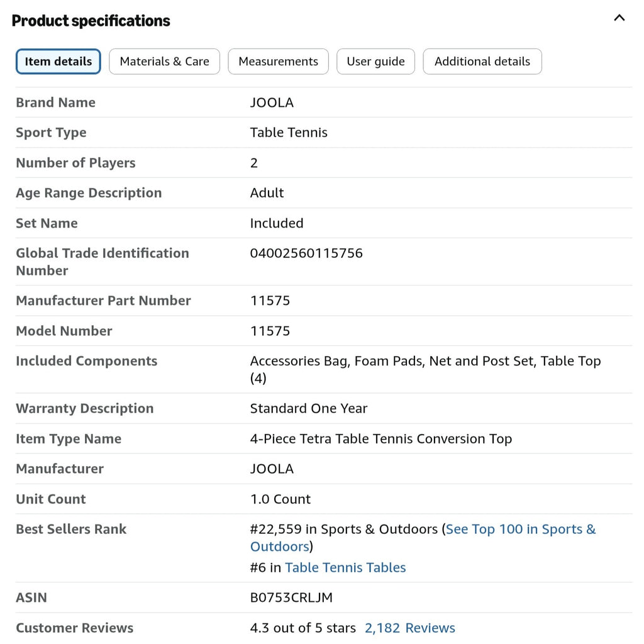
Task: Click the Model Number value 11575
Action: click(x=270, y=331)
